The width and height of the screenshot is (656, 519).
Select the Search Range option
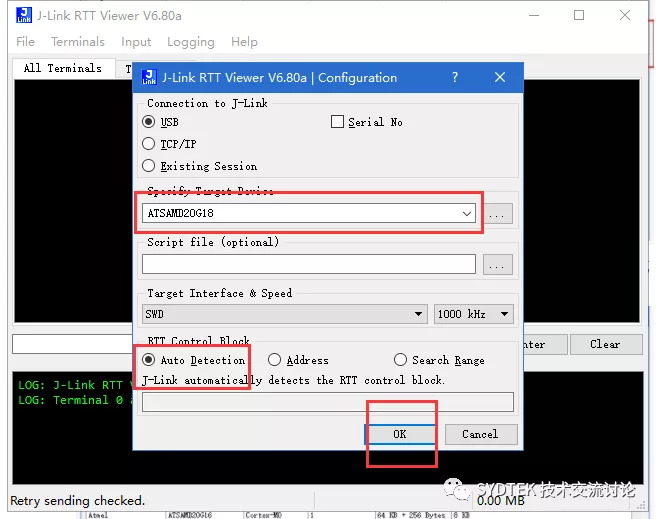pos(400,360)
